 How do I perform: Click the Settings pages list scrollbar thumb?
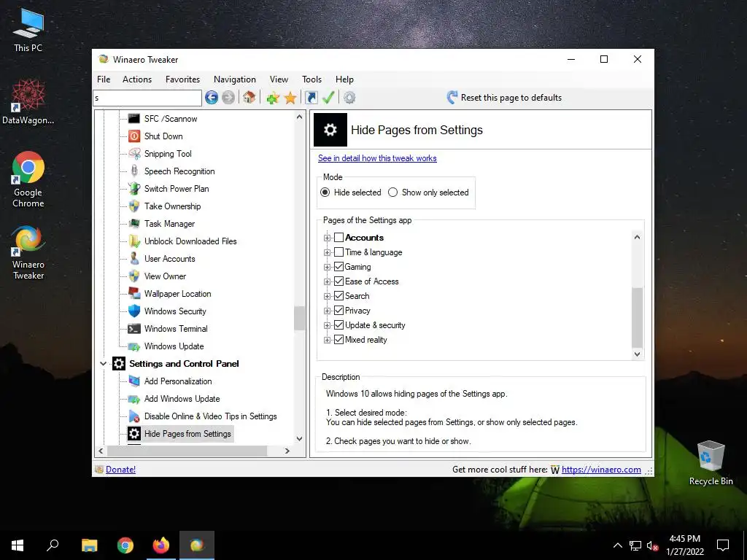637,317
